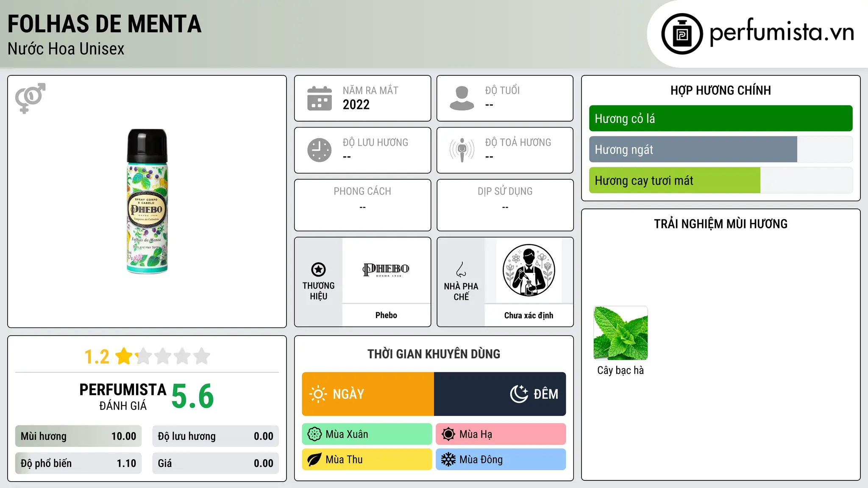Image resolution: width=868 pixels, height=488 pixels.
Task: Select the Hương ngát accord bar
Action: pos(721,150)
